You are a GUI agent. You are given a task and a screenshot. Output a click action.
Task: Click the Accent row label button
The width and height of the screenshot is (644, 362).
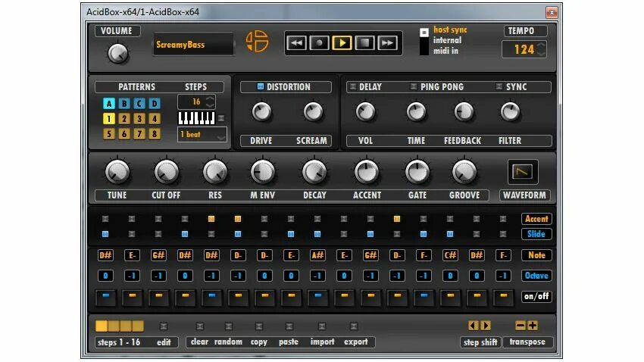point(536,219)
